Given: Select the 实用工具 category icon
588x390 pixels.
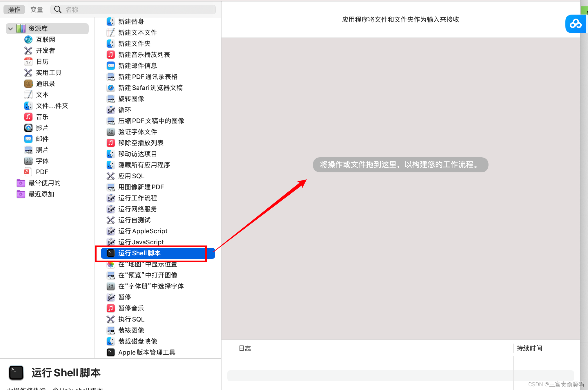Looking at the screenshot, I should coord(28,73).
